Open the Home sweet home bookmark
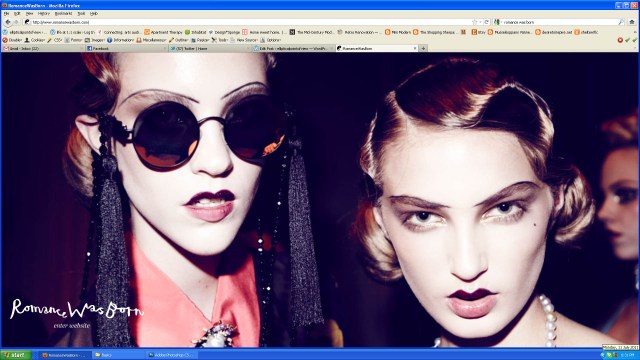 [x=264, y=32]
